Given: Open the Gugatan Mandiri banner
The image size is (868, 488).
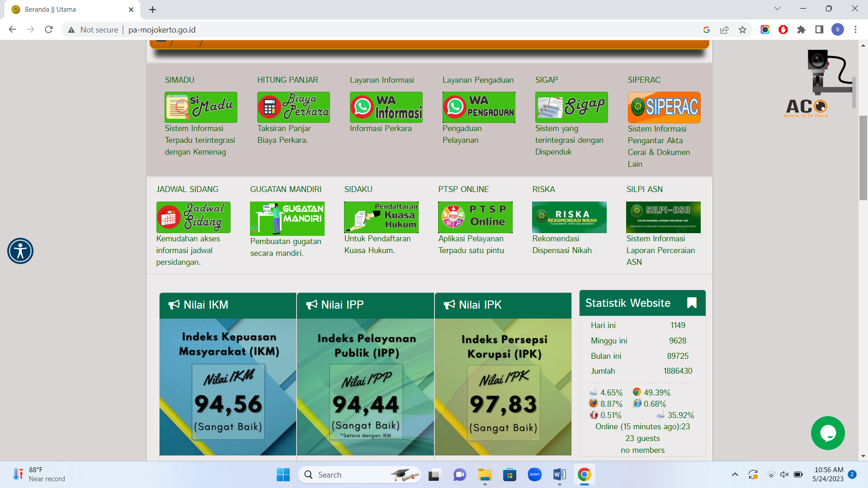Looking at the screenshot, I should click(x=287, y=219).
